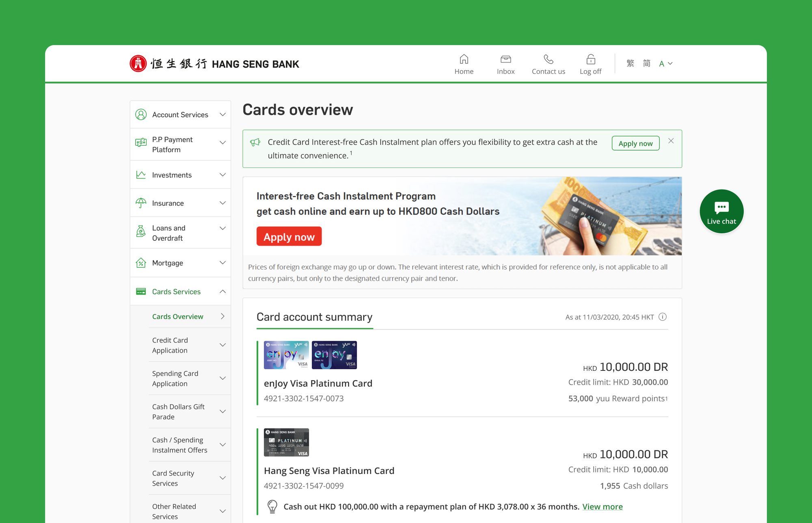The height and width of the screenshot is (523, 812).
Task: Open Hang Seng Visa Platinum Card details
Action: click(x=329, y=471)
